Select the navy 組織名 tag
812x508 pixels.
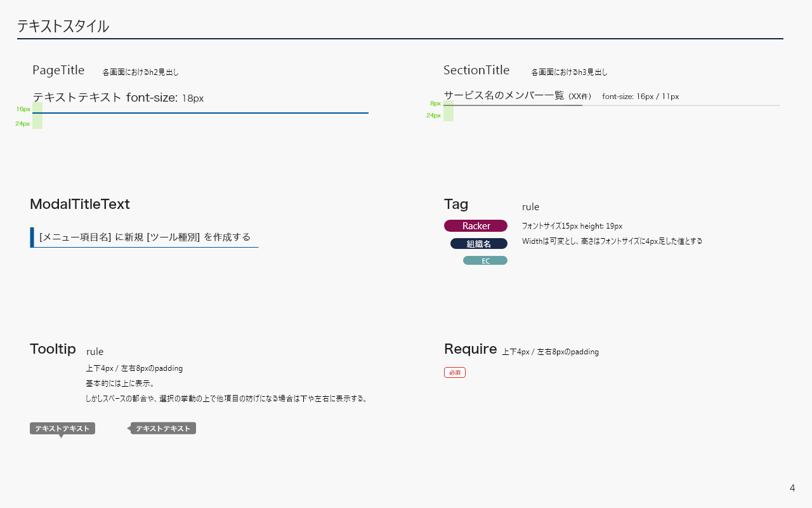[x=479, y=244]
